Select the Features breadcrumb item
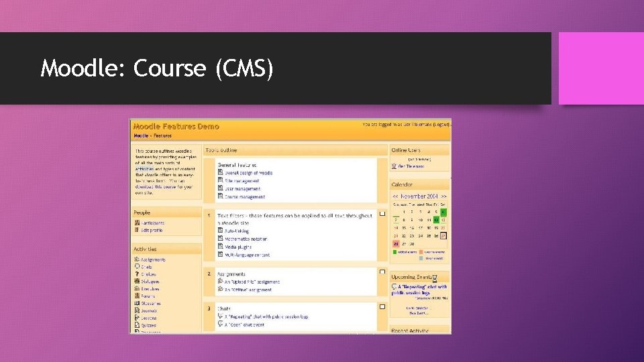This screenshot has width=644, height=362. pyautogui.click(x=162, y=135)
